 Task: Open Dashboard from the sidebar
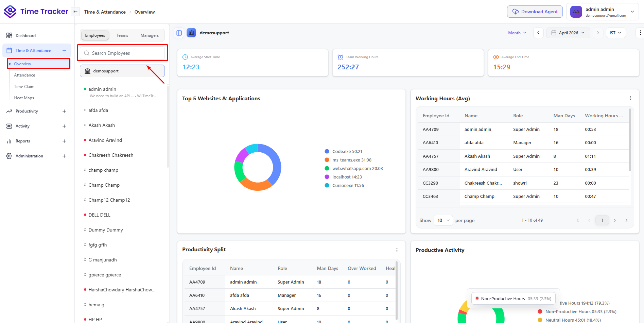pos(25,35)
